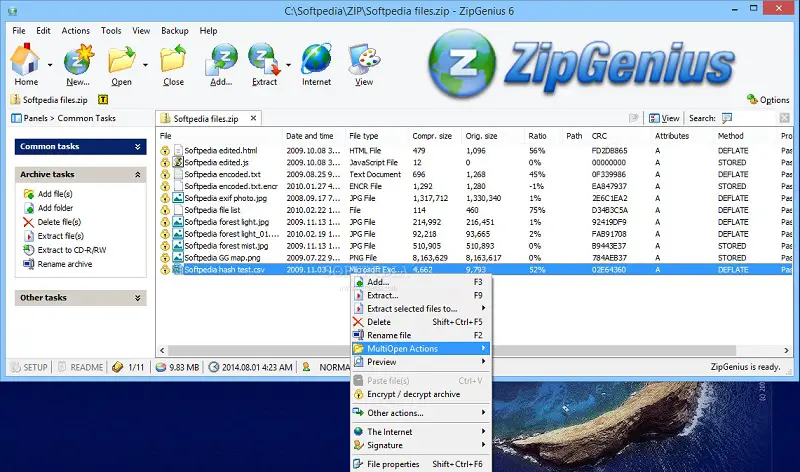This screenshot has height=472, width=800.
Task: Click scroll right arrow of file list
Action: coord(786,351)
